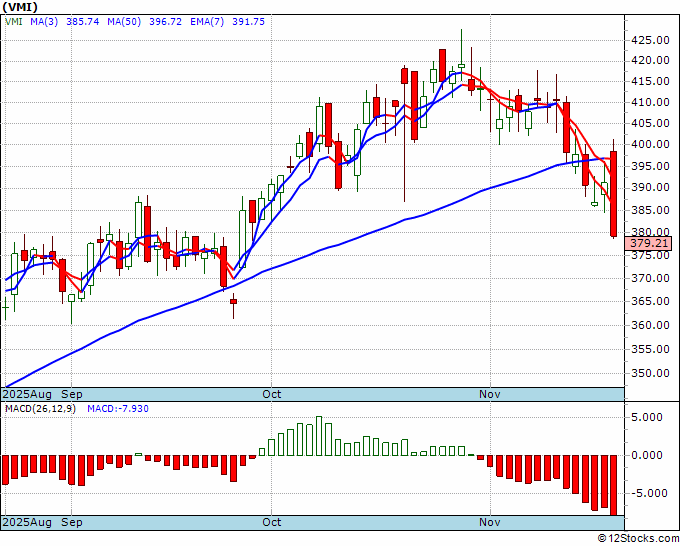Screen dimensions: 680x546
Task: Click the (VMI) chart title
Action: point(20,7)
